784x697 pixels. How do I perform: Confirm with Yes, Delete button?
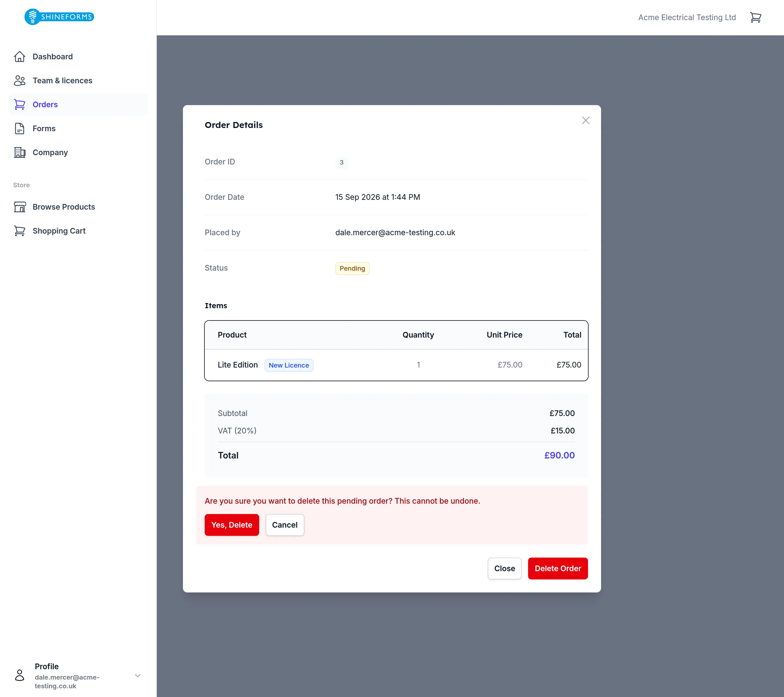tap(232, 525)
